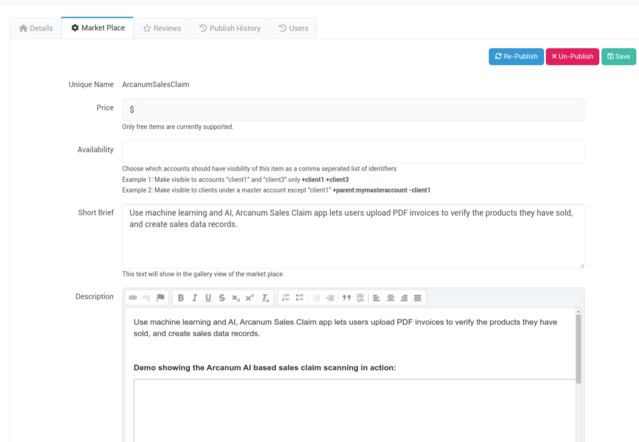Increase indent in the description
Screen dimensions: 639x442
click(x=330, y=298)
